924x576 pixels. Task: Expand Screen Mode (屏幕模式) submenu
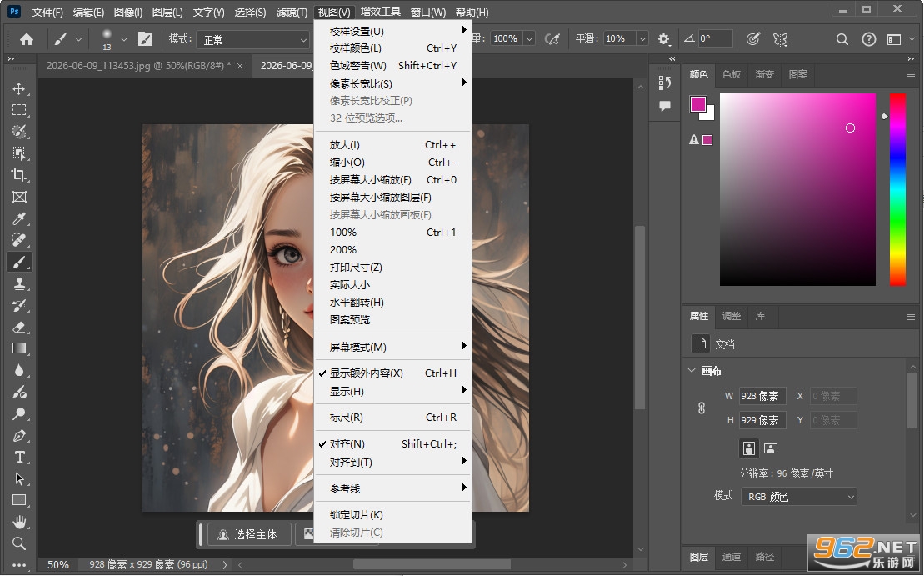tap(392, 348)
